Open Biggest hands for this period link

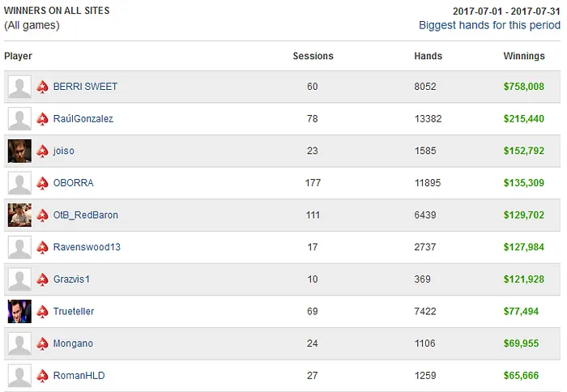point(489,25)
